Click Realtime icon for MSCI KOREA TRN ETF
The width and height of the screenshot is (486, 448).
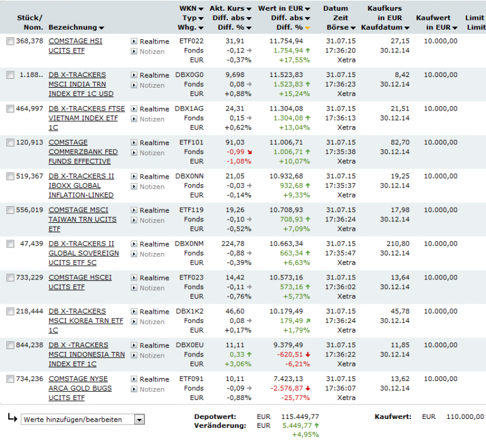point(134,311)
